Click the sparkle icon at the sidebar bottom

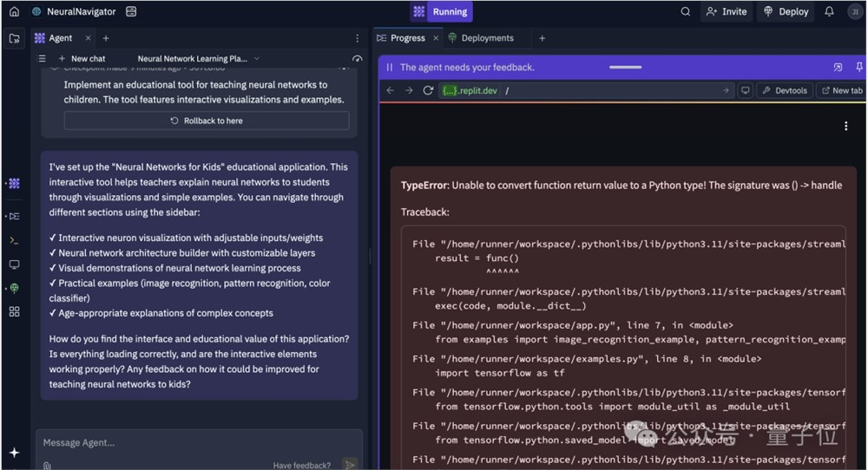click(x=15, y=453)
